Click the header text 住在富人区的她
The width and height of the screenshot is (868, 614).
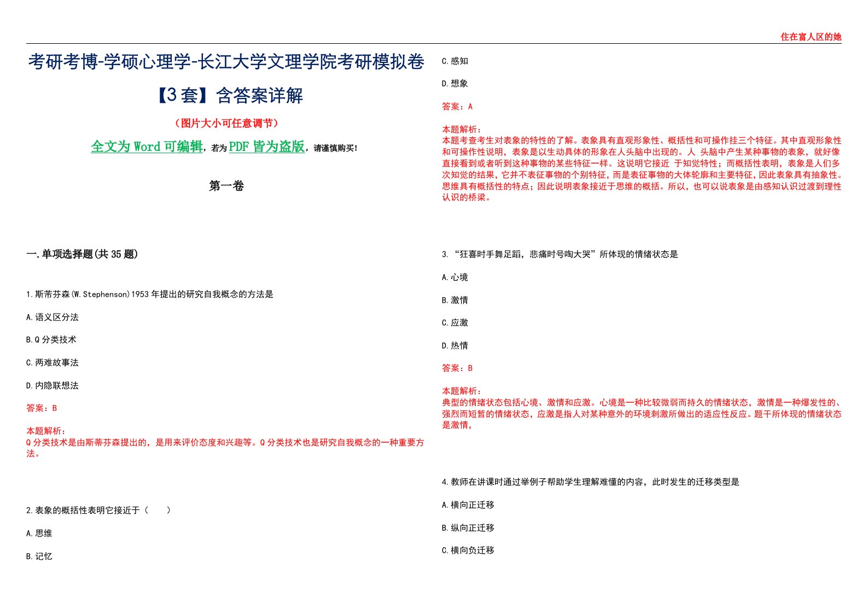811,37
